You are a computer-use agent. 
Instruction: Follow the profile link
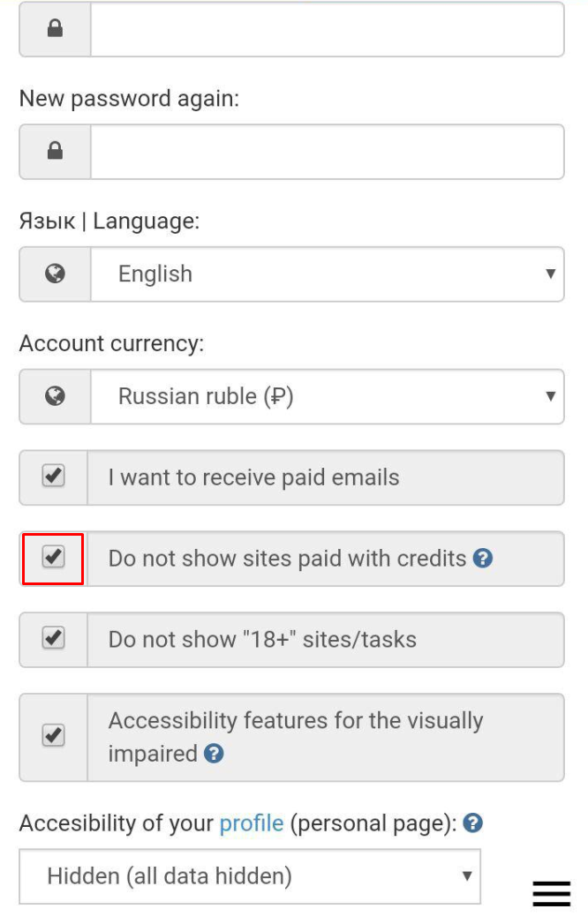tap(252, 823)
